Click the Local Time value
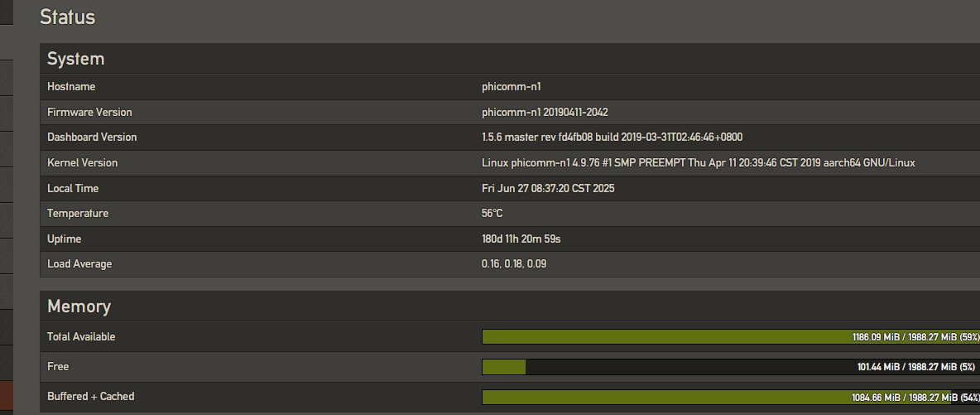Viewport: 980px width, 415px height. [548, 188]
